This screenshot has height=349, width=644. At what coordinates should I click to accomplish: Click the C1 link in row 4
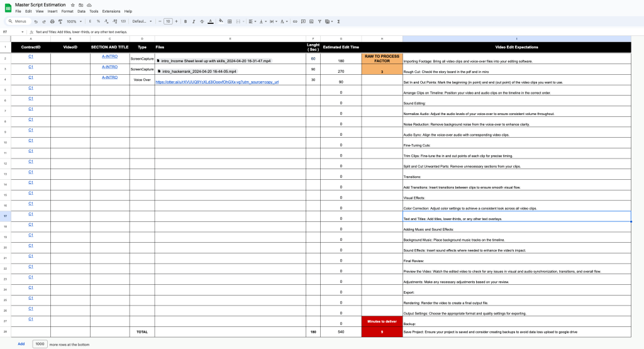(x=31, y=77)
